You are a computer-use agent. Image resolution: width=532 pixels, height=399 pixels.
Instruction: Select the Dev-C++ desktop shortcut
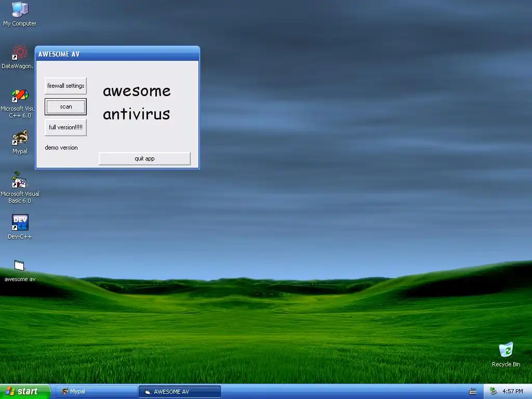[20, 227]
